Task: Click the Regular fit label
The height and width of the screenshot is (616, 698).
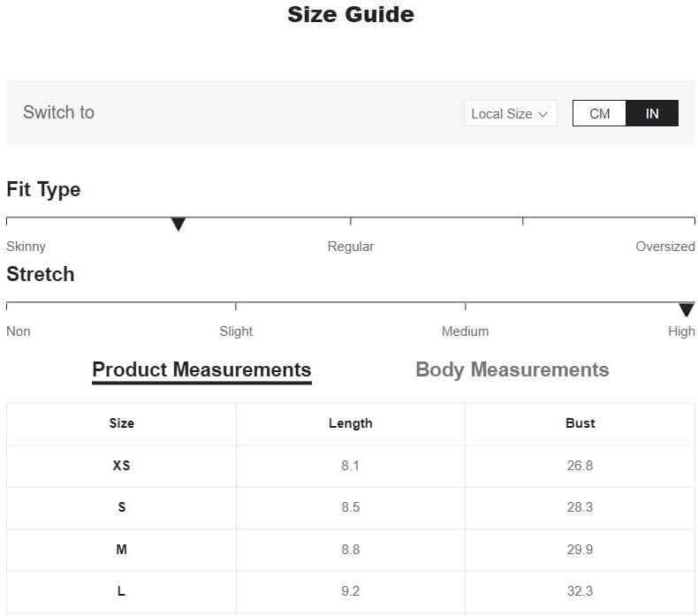Action: (x=351, y=247)
